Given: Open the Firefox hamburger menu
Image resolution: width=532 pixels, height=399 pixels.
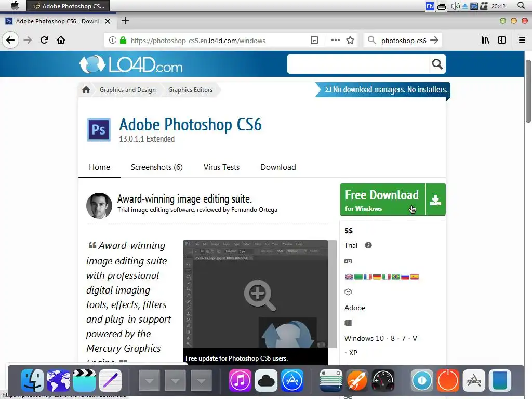Looking at the screenshot, I should [522, 41].
